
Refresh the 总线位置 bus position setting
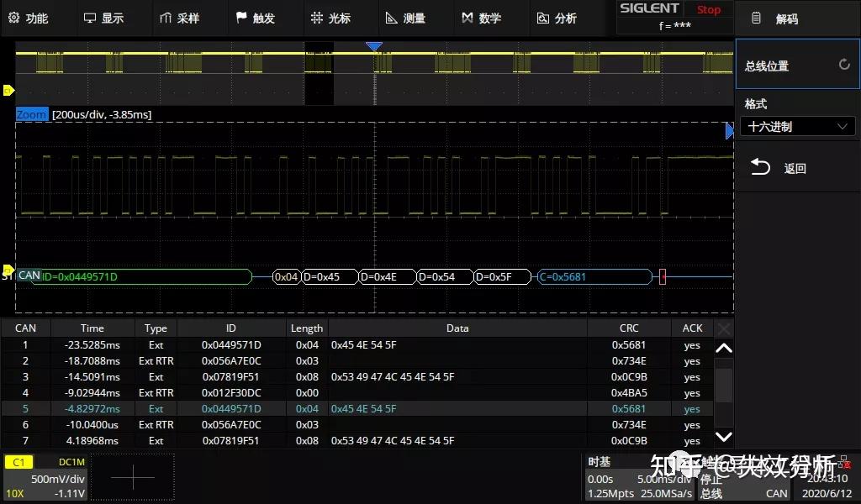845,63
